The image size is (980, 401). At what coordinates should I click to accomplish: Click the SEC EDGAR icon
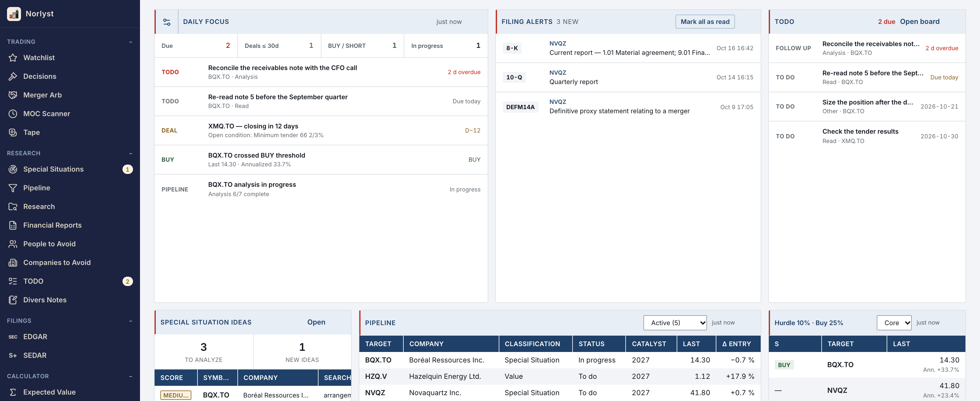pyautogui.click(x=13, y=337)
